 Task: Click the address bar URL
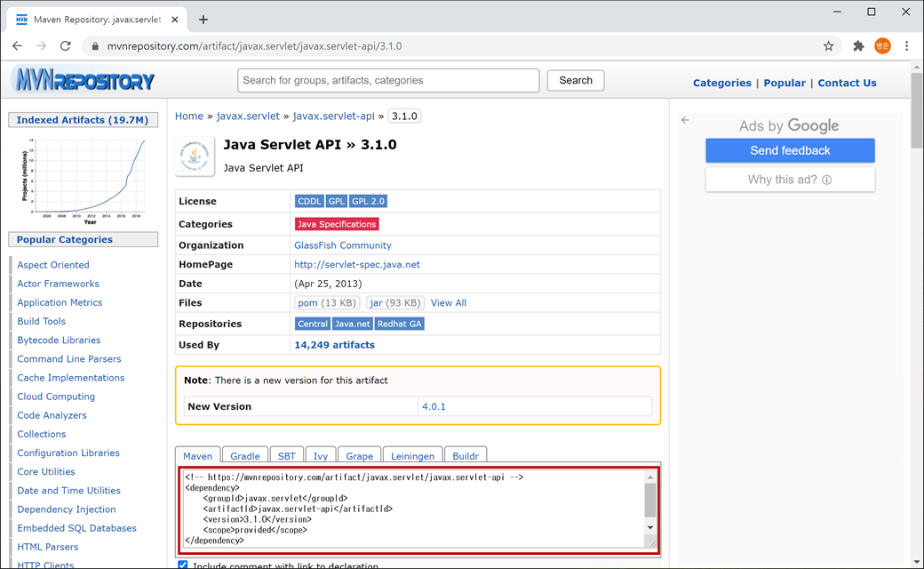[x=255, y=46]
